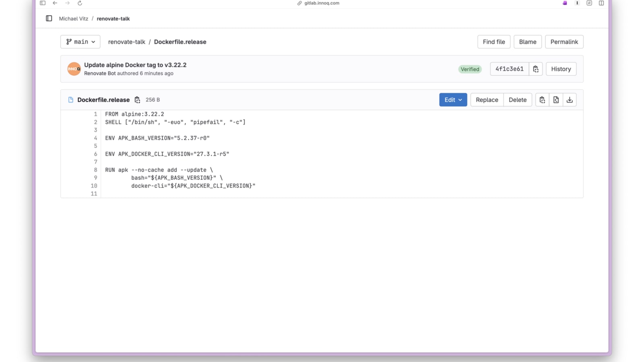The height and width of the screenshot is (362, 644).
Task: Click 'RUN apk --no-cache add' line
Action: [x=159, y=170]
